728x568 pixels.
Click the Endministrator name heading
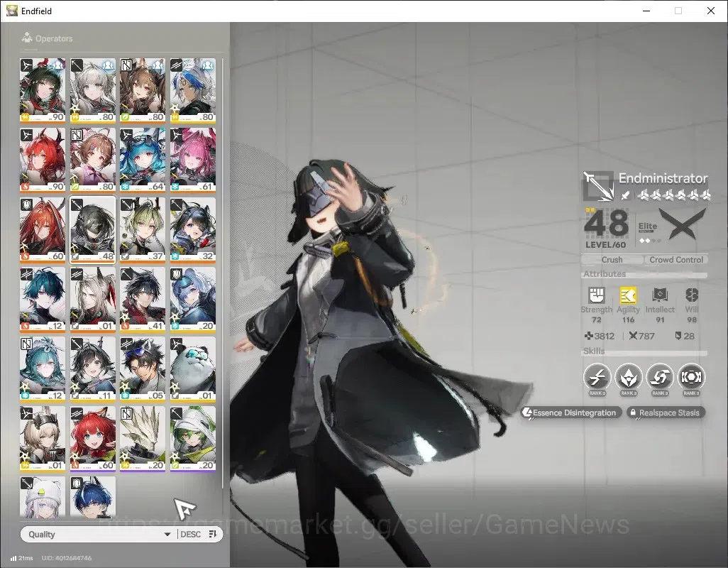pos(663,178)
